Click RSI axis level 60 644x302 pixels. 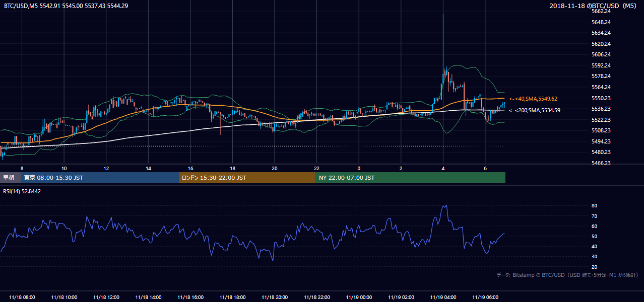(595, 226)
